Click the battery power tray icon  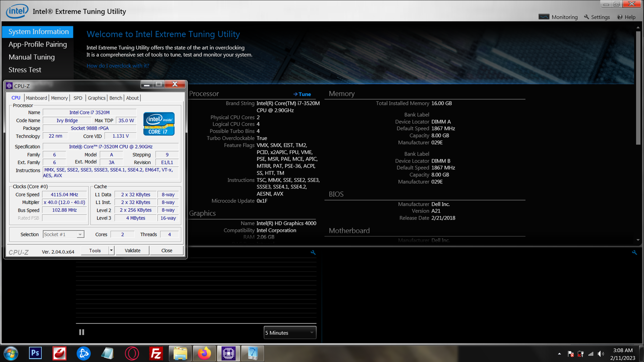(581, 354)
